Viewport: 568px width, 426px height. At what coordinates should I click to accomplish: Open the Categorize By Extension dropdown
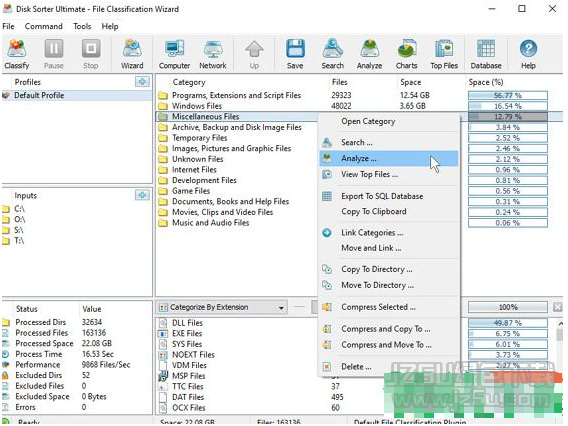coord(222,307)
